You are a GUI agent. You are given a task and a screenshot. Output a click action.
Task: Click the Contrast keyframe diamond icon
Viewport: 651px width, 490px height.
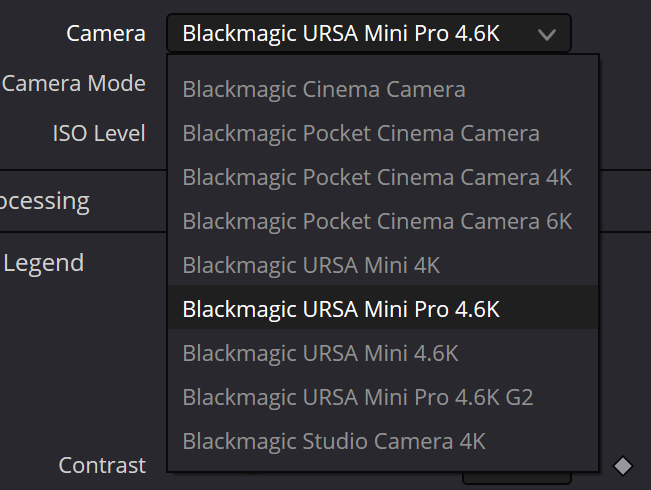click(x=623, y=466)
